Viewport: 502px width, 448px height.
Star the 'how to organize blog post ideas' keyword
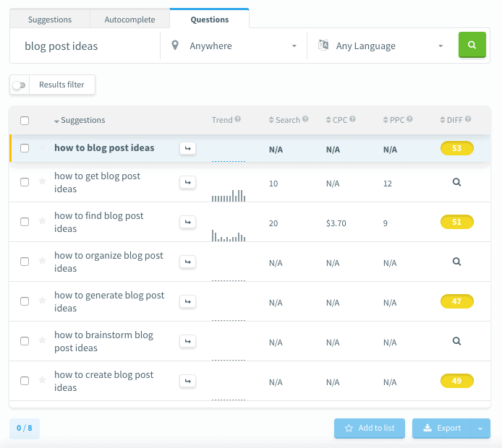[42, 261]
